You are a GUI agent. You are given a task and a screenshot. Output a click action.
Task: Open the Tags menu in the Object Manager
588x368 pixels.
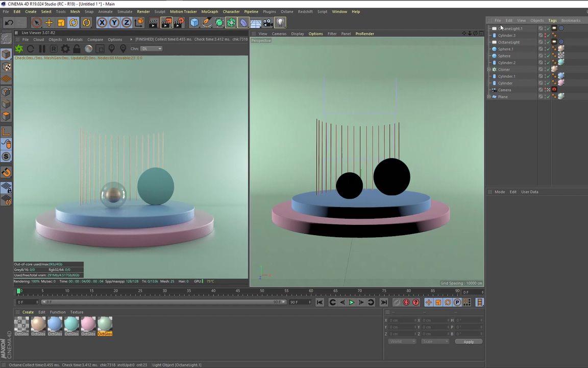(x=552, y=20)
